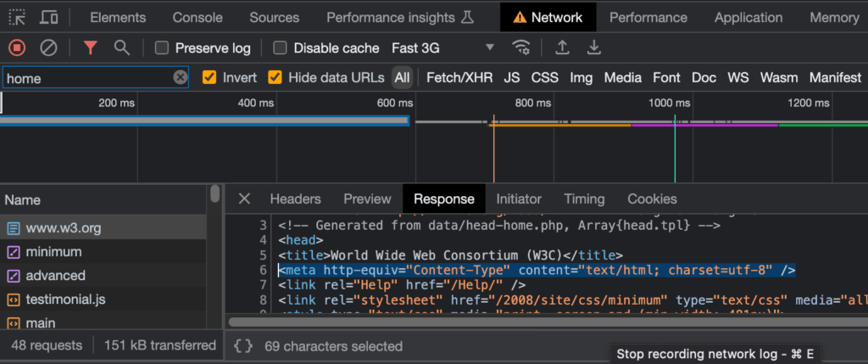Activate the inspect element picker icon

[x=17, y=17]
